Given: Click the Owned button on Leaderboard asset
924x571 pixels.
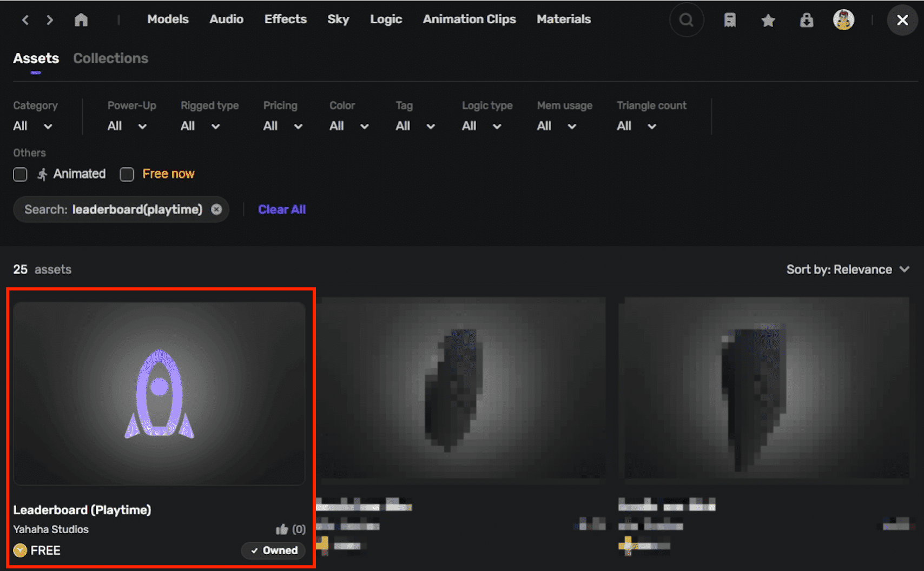Looking at the screenshot, I should point(274,550).
